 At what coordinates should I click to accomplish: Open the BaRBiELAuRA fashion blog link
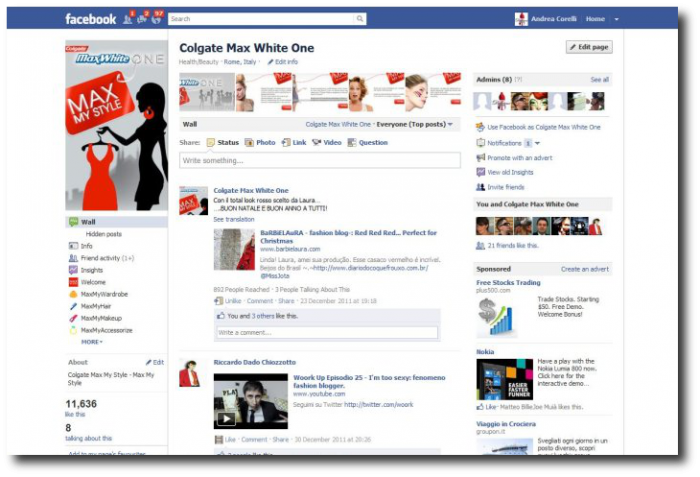349,237
